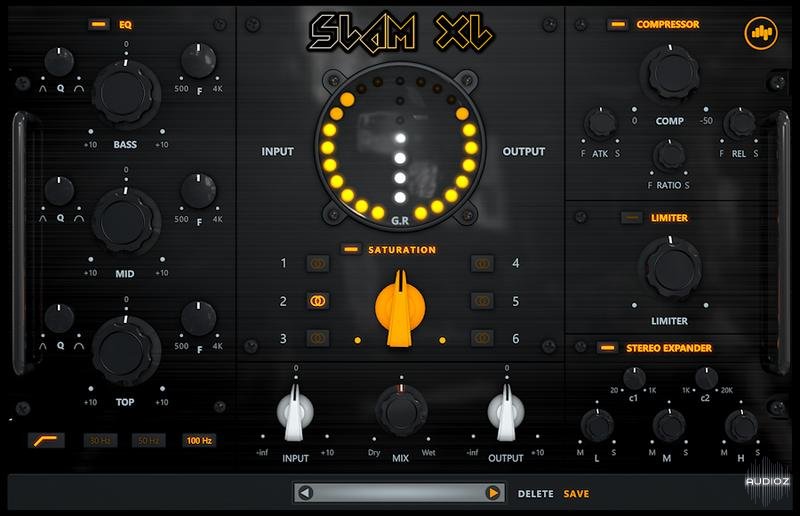
Task: Click the MID band Q knob
Action: pyautogui.click(x=59, y=191)
